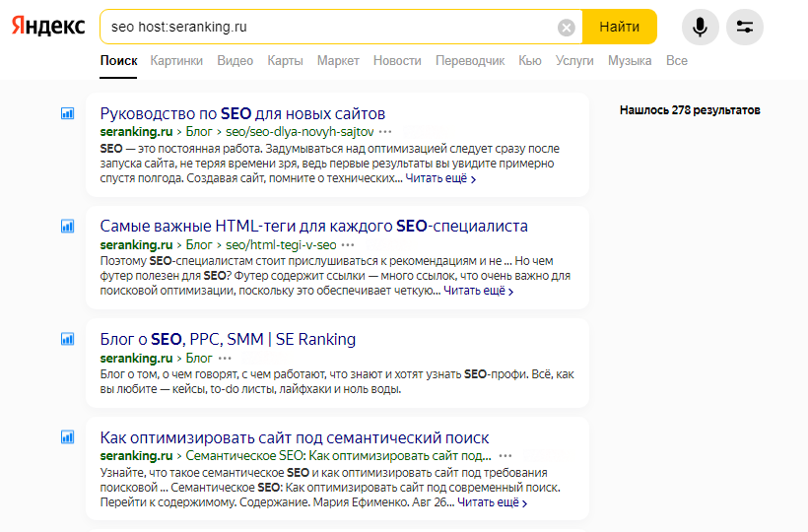Select the Поиск tab
This screenshot has width=808, height=532.
[x=118, y=61]
